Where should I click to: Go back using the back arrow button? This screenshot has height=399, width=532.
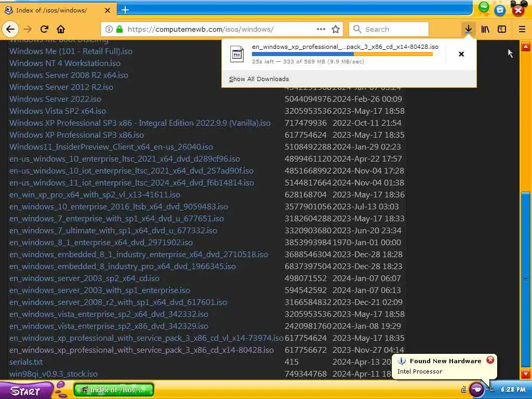coord(10,29)
